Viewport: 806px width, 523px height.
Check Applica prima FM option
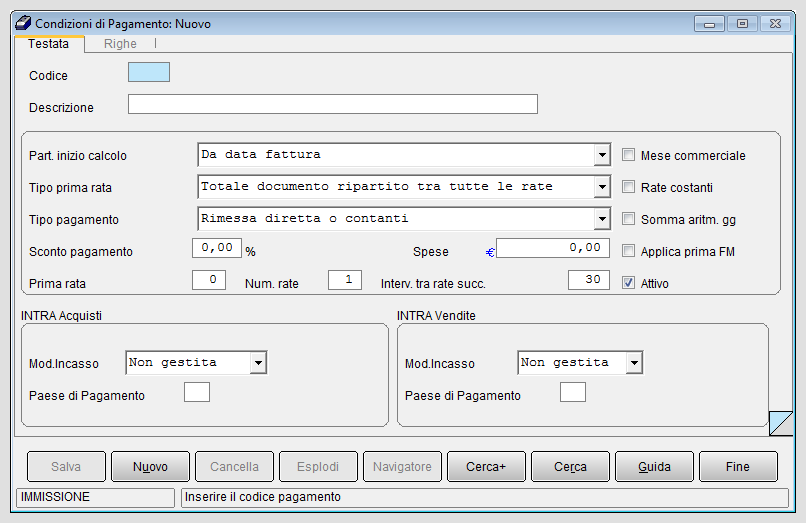628,250
